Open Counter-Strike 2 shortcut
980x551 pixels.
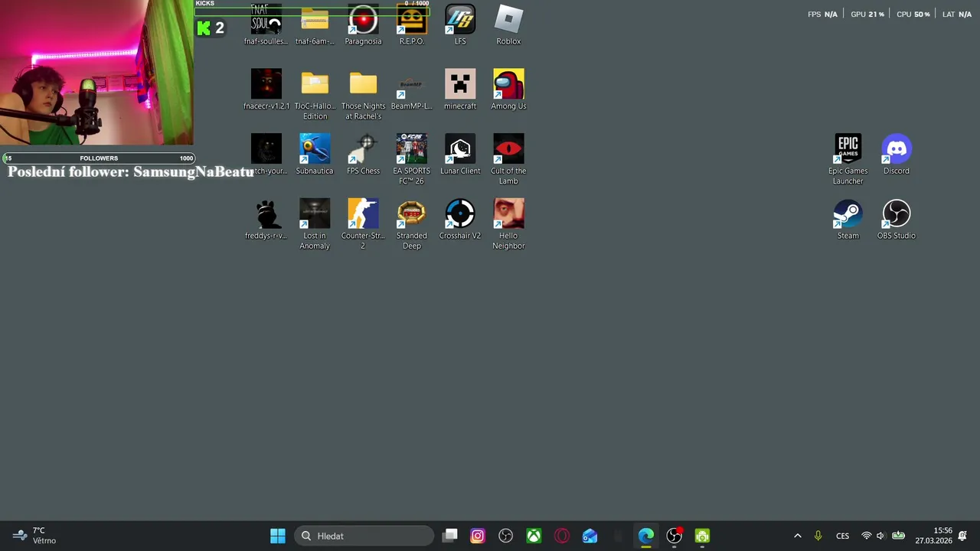[x=363, y=224]
